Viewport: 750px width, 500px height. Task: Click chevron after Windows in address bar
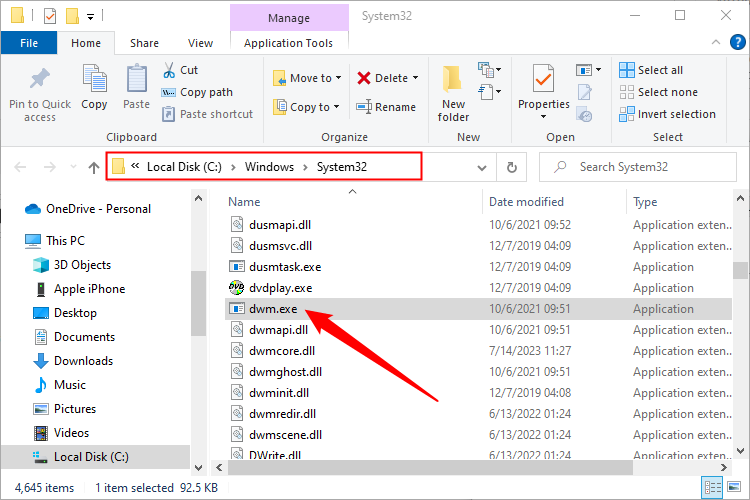(x=305, y=167)
